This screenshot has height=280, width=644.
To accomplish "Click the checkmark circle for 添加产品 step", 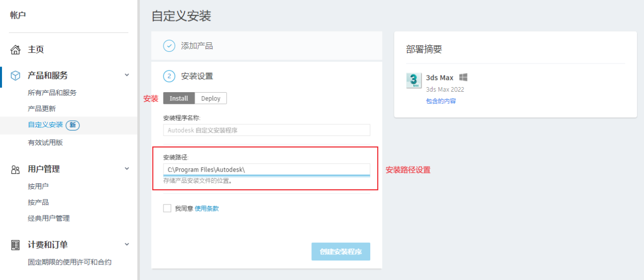I will (x=169, y=46).
